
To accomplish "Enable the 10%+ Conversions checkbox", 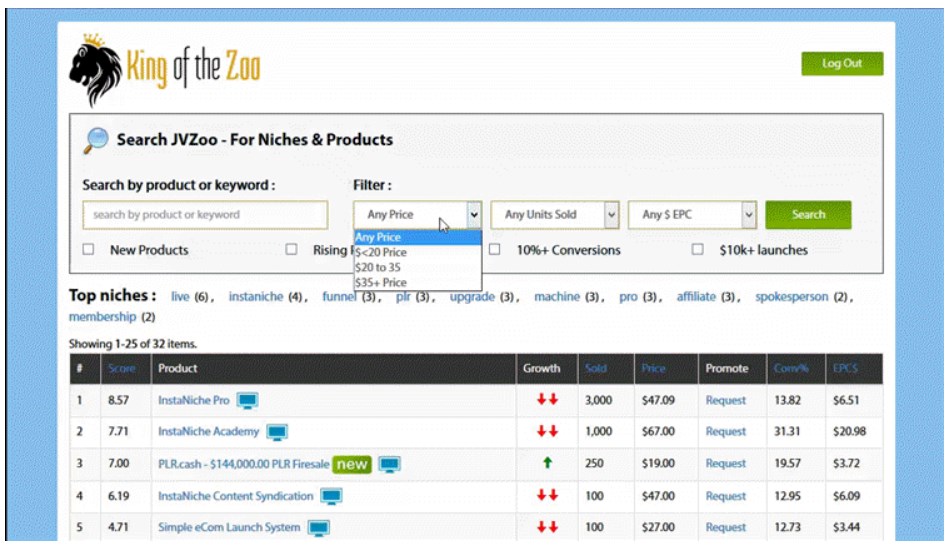I will click(x=494, y=249).
